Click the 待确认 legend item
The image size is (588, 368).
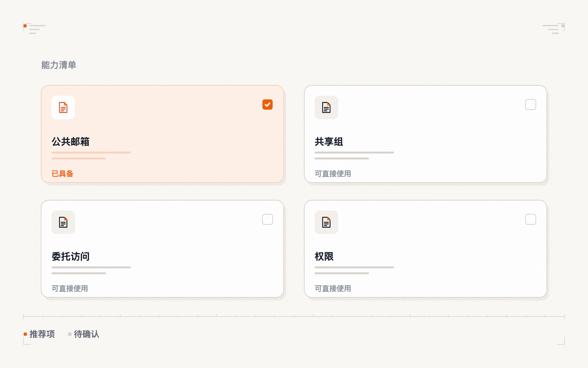point(83,334)
